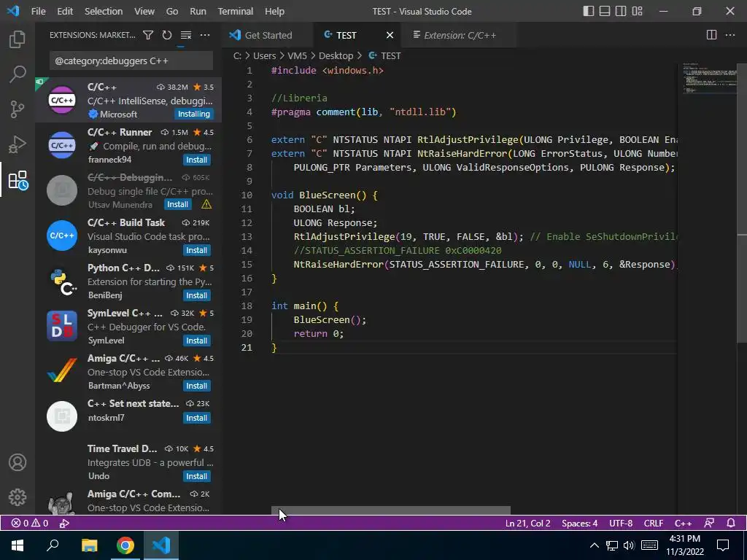Image resolution: width=747 pixels, height=560 pixels.
Task: Click the warning icon on C/C++ Debugging extension
Action: (206, 204)
